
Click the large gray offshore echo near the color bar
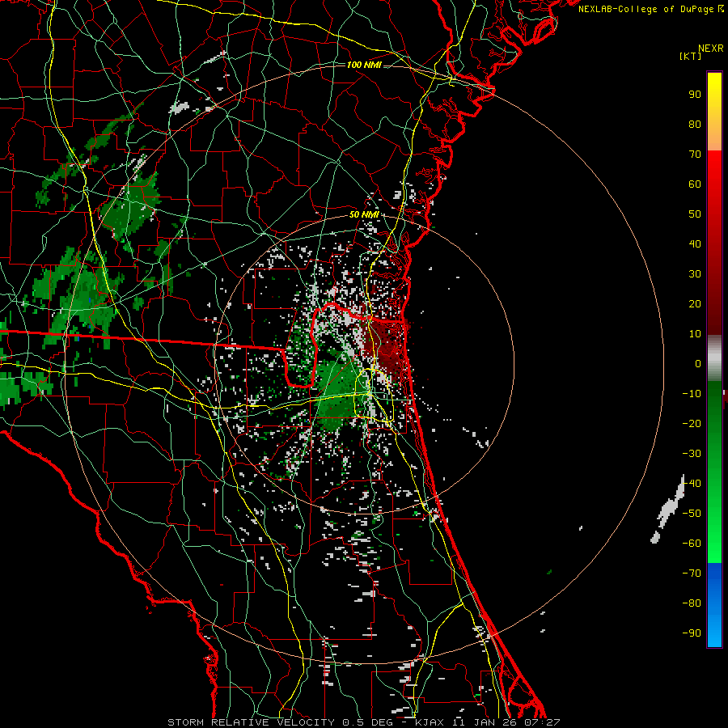click(x=668, y=509)
